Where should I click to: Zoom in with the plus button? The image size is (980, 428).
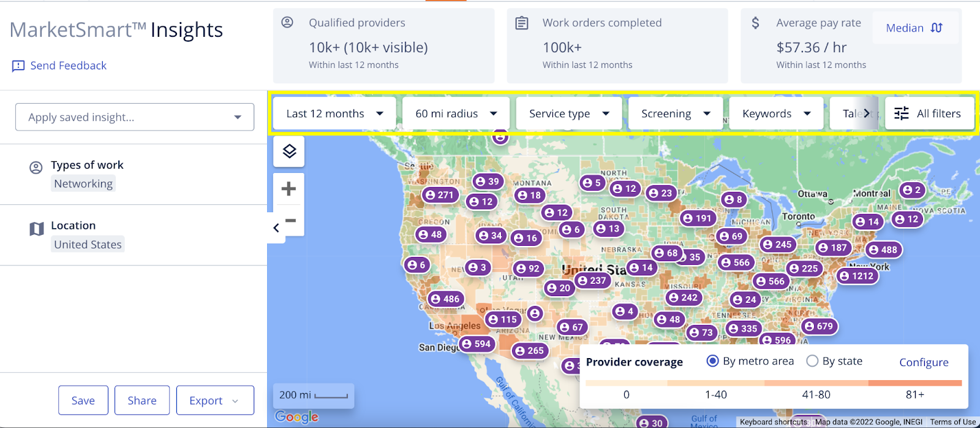(x=289, y=189)
